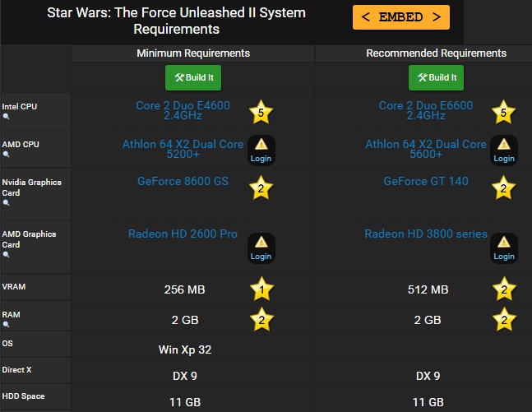This screenshot has width=532, height=412.
Task: Click Login warning icon beside Radeon HD 2600 Pro
Action: click(x=261, y=248)
